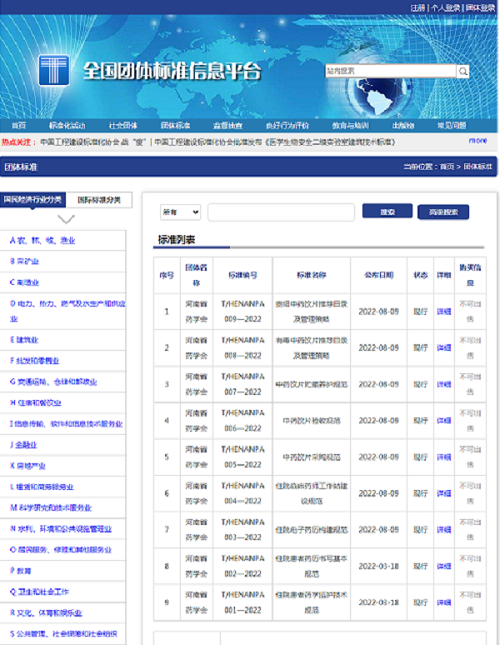Viewport: 500px width, 645px height.
Task: Select category S 公共管理、社会保障和社会组织
Action: (x=63, y=634)
